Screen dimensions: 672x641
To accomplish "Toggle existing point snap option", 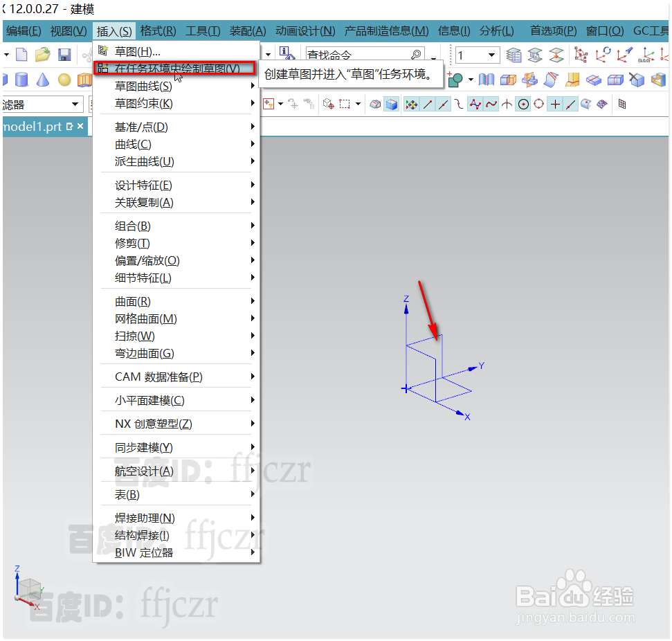I will click(555, 105).
